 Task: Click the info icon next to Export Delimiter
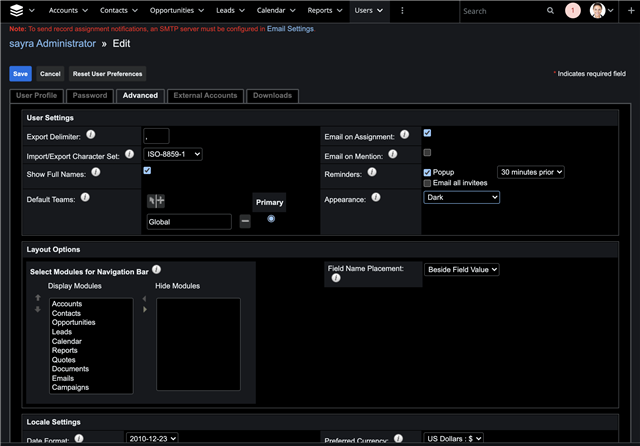[92, 134]
